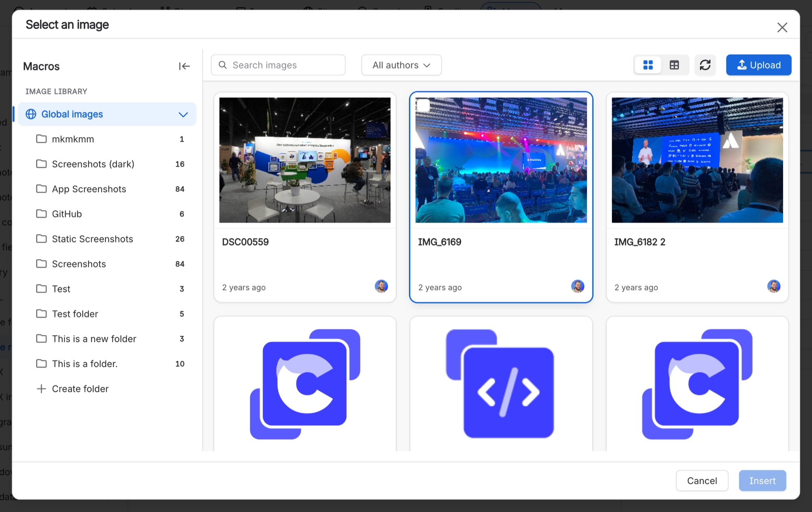The image size is (812, 512).
Task: Select the IMG_6182 2 speaker photo thumbnail
Action: click(697, 160)
